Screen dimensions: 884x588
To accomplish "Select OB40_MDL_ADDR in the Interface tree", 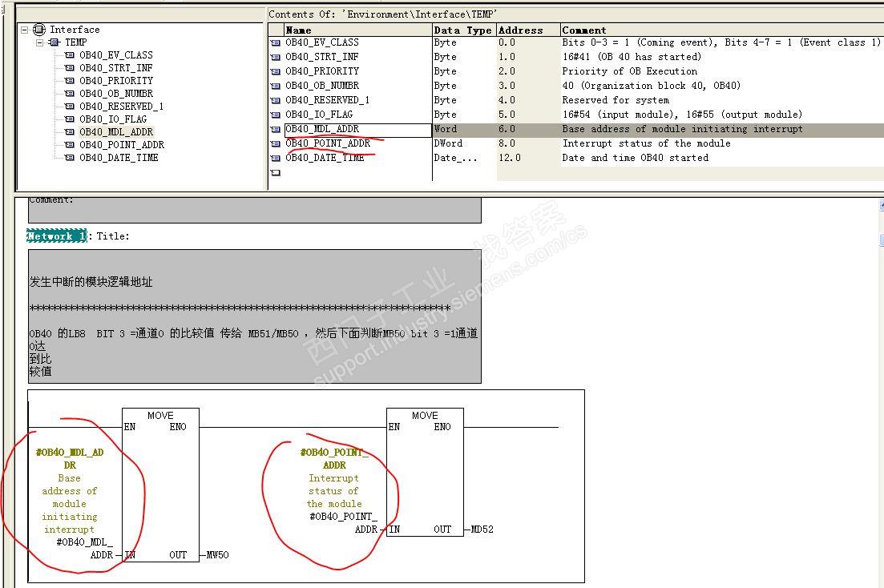I will click(x=116, y=132).
